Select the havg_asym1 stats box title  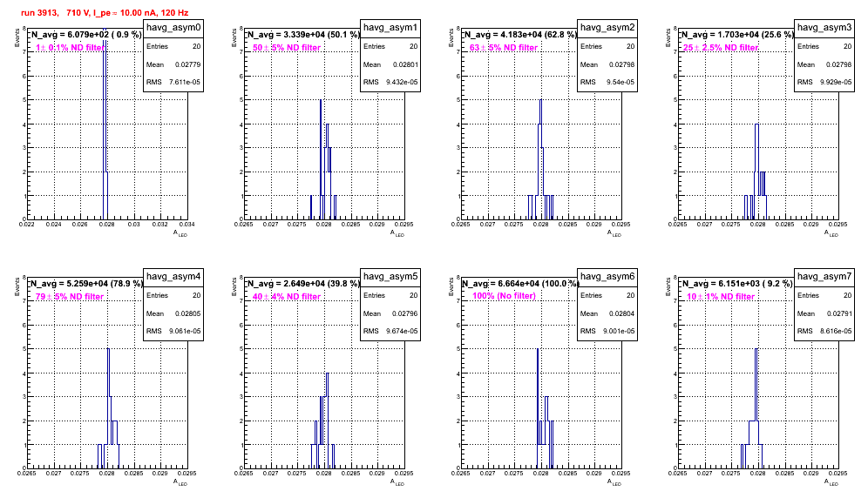pyautogui.click(x=390, y=28)
